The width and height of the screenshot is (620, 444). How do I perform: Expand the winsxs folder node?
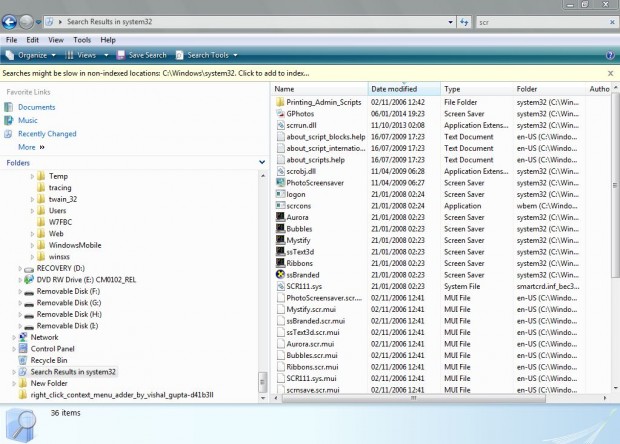[32, 257]
